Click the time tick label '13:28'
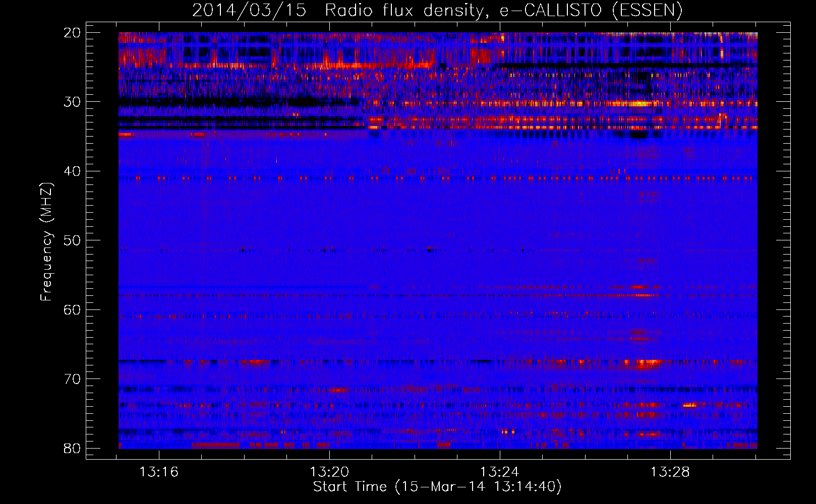The width and height of the screenshot is (816, 504). [670, 472]
